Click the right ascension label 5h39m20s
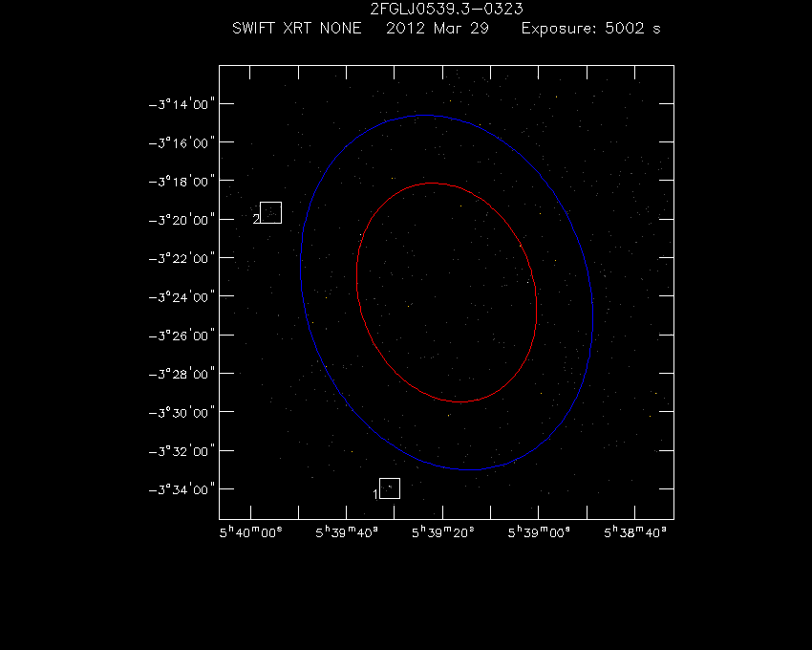The image size is (812, 650). [442, 532]
